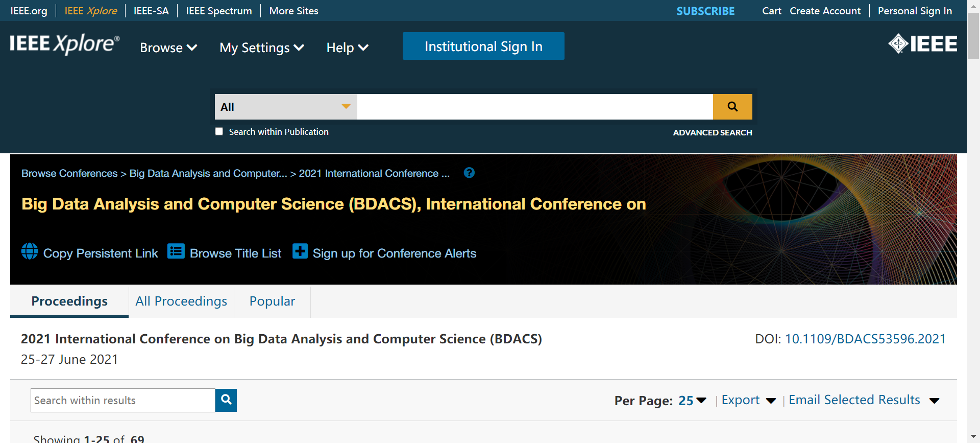The image size is (980, 443).
Task: Open the Cart link
Action: pyautogui.click(x=772, y=11)
